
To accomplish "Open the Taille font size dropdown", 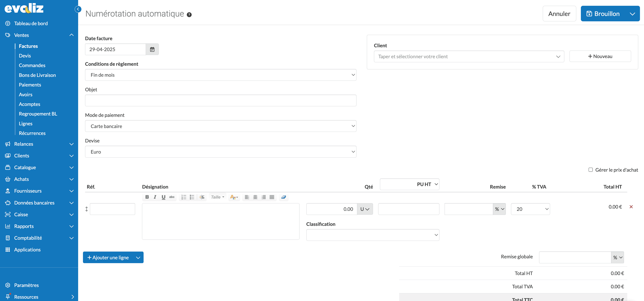I will click(217, 197).
